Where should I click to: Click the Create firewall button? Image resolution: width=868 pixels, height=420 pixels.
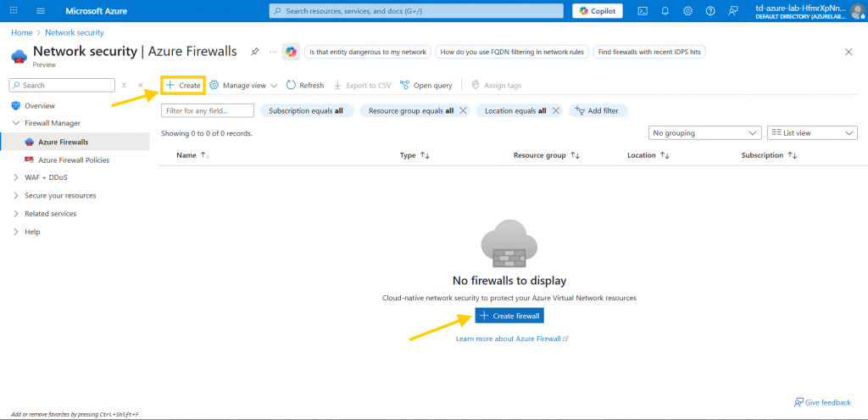pyautogui.click(x=509, y=316)
